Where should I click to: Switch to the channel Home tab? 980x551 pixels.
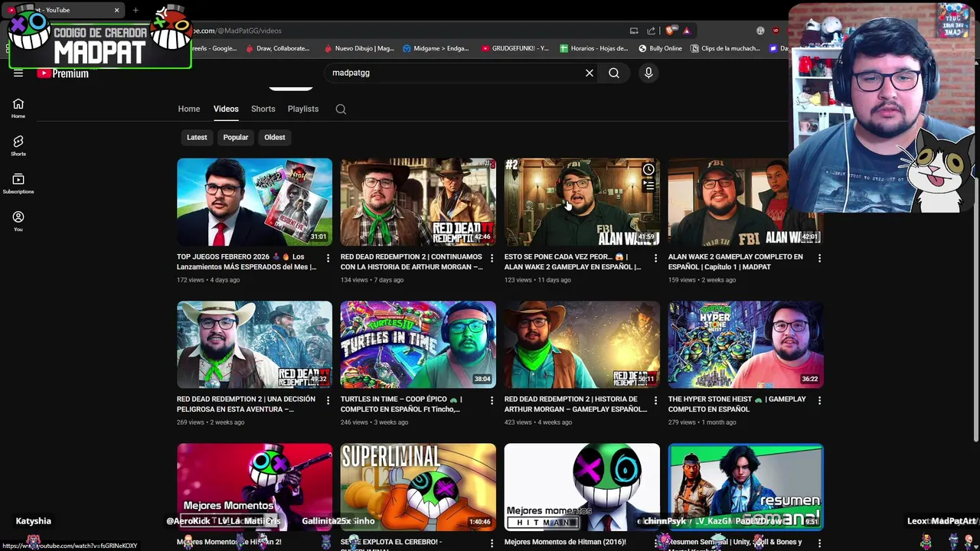(189, 109)
